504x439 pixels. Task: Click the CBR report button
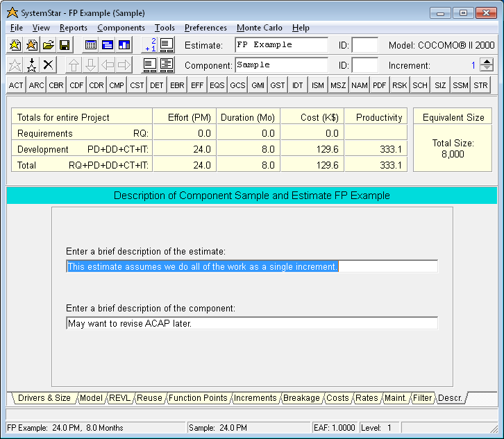pyautogui.click(x=56, y=85)
